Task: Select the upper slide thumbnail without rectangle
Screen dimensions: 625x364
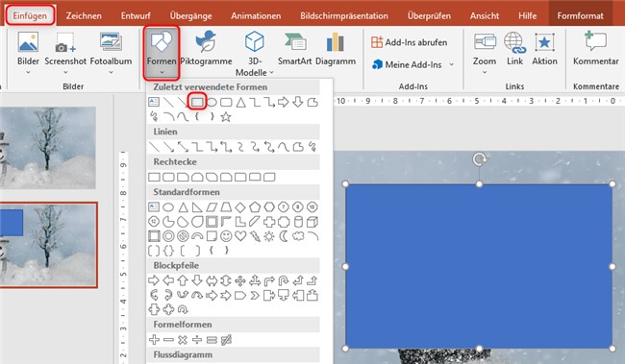Action: tap(48, 147)
